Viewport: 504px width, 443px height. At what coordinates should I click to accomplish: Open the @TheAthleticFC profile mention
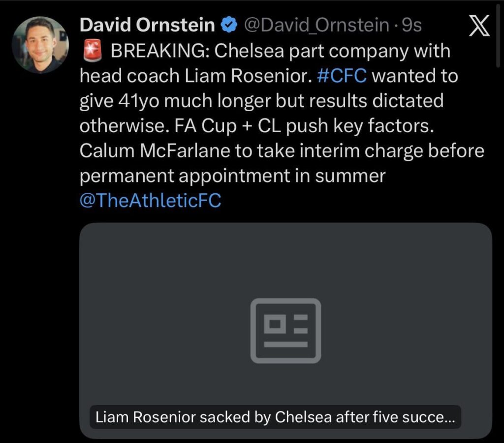pyautogui.click(x=150, y=200)
